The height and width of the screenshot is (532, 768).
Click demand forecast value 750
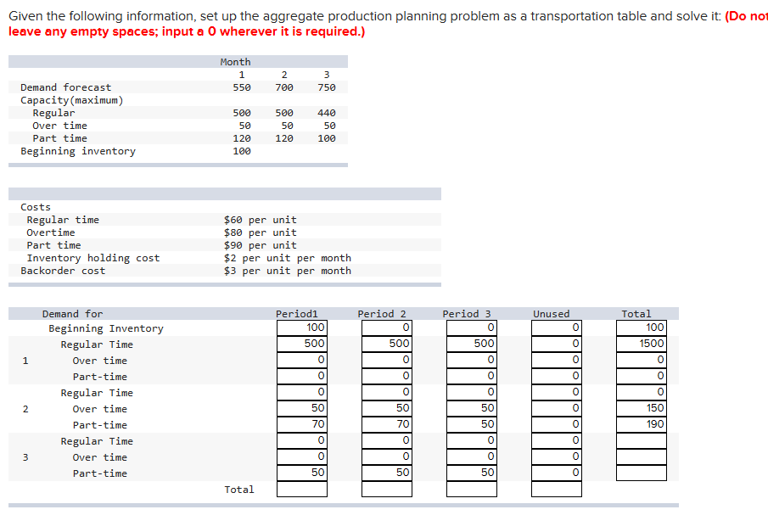(326, 87)
